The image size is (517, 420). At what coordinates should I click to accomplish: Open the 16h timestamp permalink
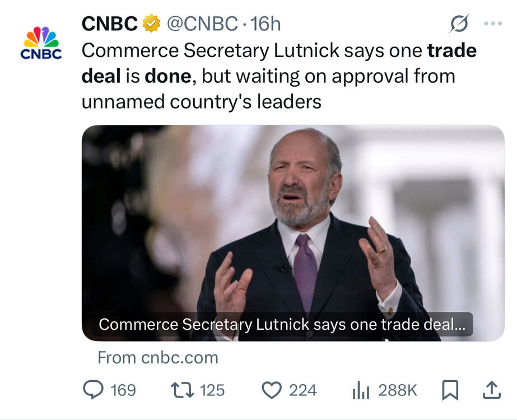pos(266,24)
